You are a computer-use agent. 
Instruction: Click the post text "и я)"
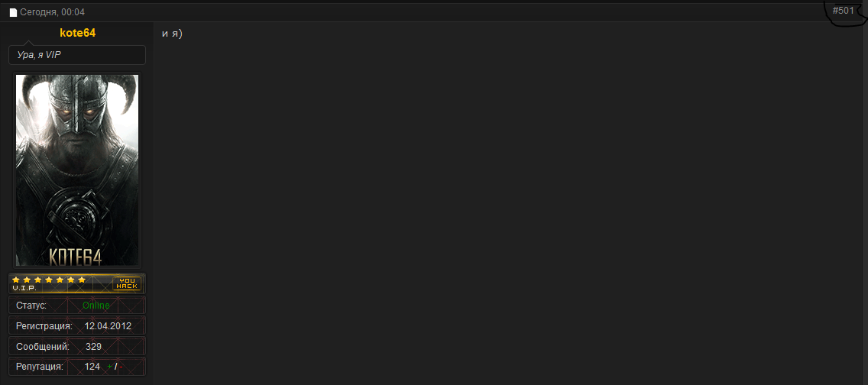coord(172,34)
